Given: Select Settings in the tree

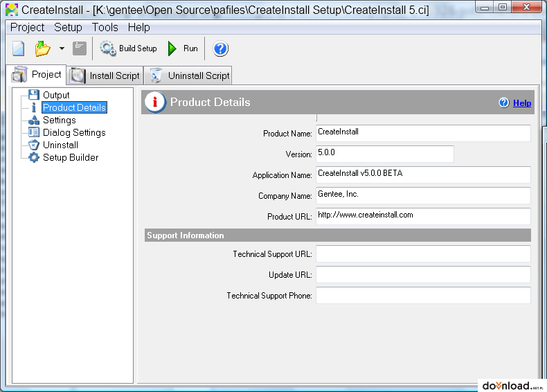Looking at the screenshot, I should click(x=60, y=120).
